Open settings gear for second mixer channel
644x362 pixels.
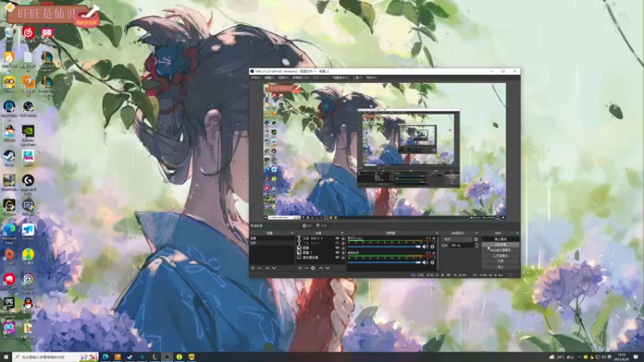[432, 263]
